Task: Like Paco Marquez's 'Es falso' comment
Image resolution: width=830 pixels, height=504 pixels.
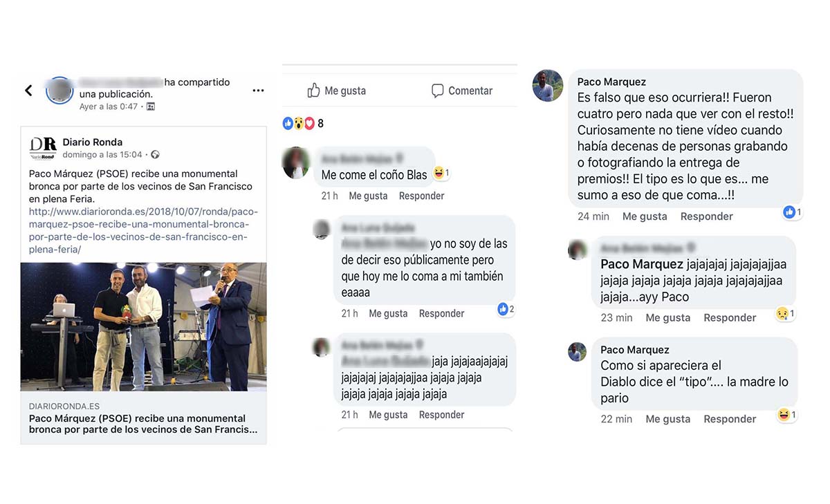Action: [x=644, y=216]
